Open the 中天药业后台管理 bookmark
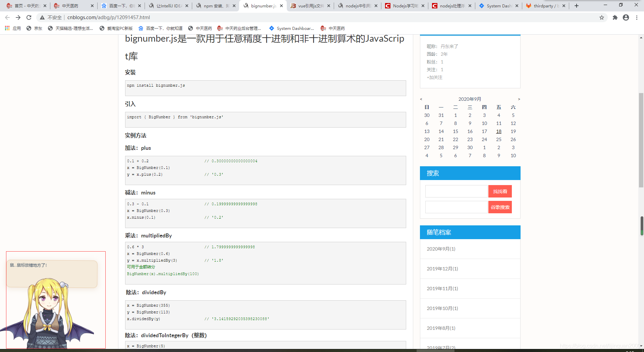 coord(239,28)
